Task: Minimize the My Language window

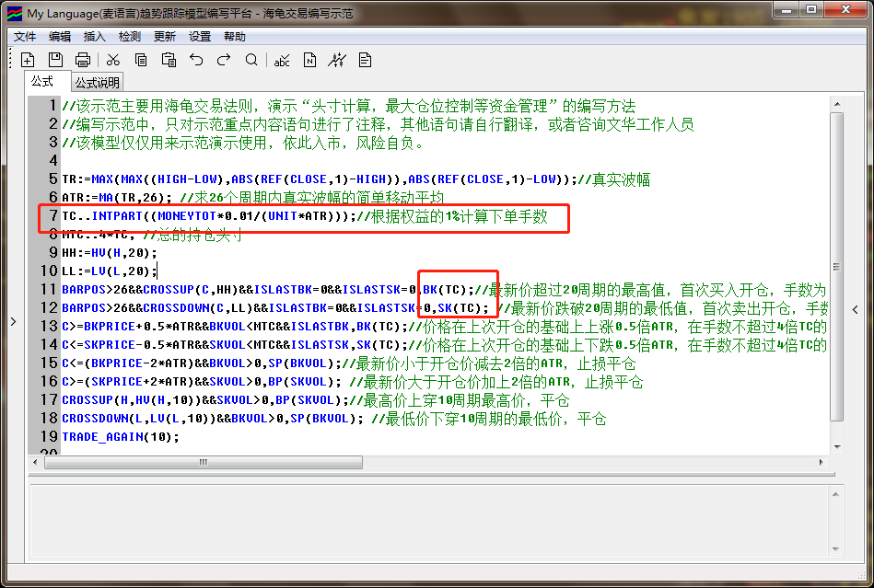Action: point(787,9)
